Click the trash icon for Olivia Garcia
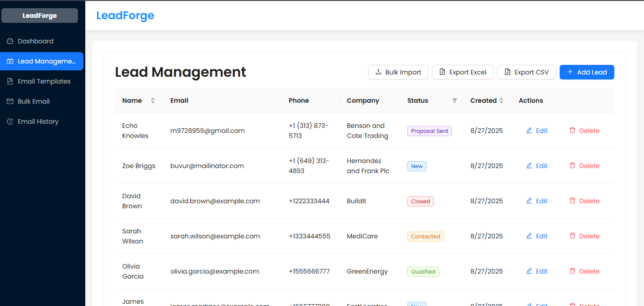The width and height of the screenshot is (644, 306). pos(572,271)
